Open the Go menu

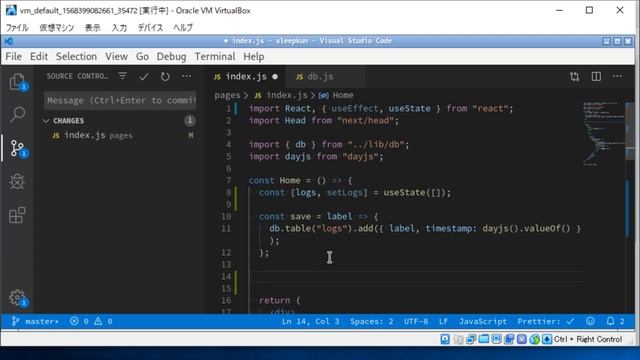click(142, 56)
